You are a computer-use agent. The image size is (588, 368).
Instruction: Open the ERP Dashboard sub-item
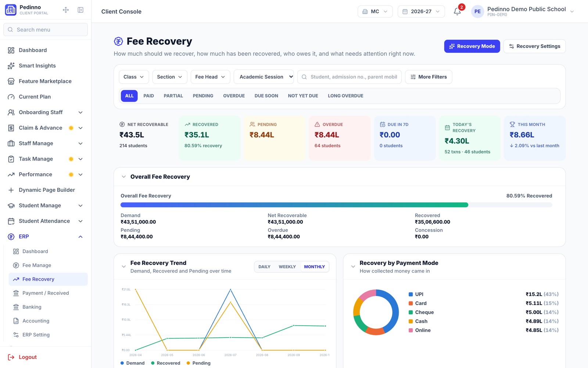pos(48,251)
